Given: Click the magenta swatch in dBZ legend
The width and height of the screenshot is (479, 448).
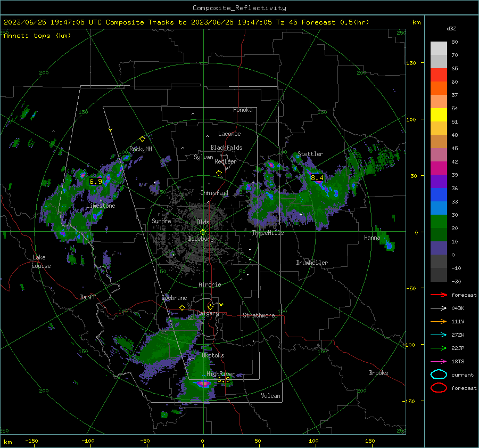Looking at the screenshot, I should tap(439, 168).
